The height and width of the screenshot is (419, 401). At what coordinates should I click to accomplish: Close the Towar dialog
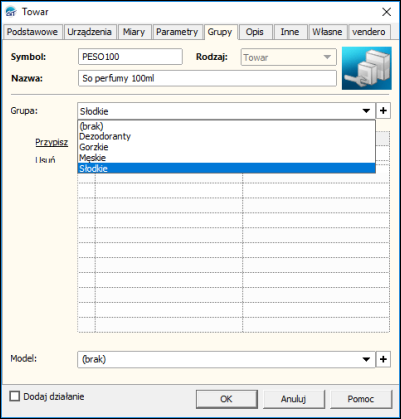click(386, 12)
